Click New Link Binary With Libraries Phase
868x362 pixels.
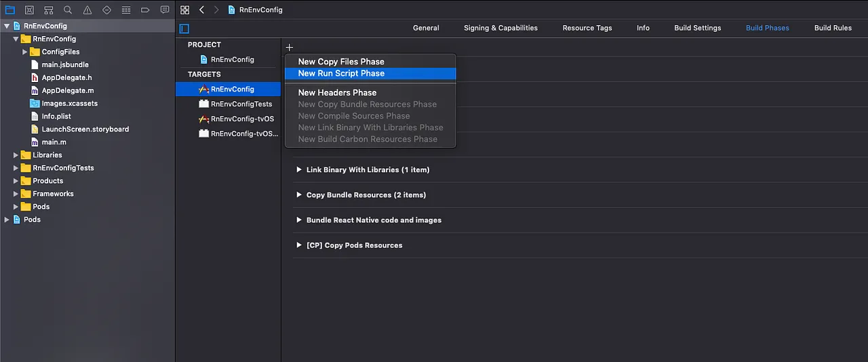click(x=370, y=127)
